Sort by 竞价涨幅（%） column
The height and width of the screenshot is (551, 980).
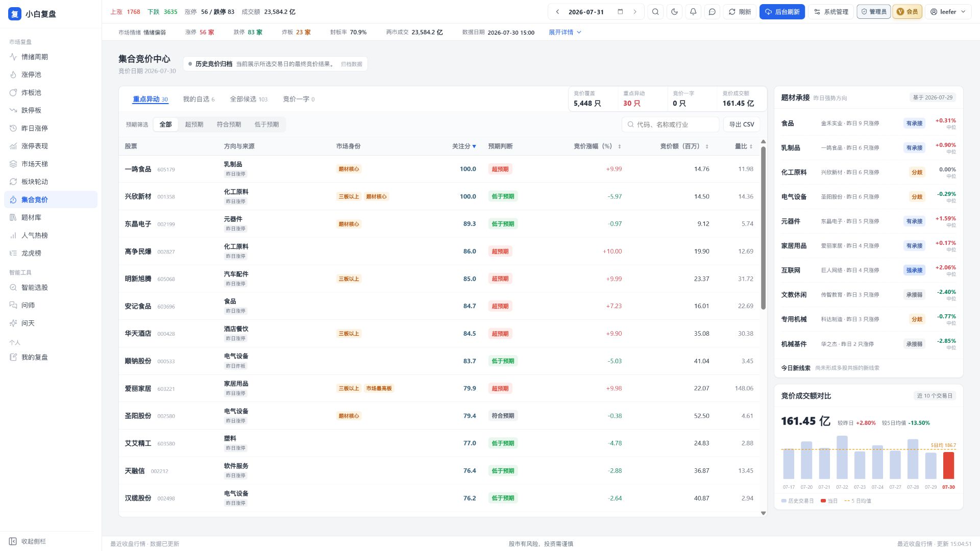[x=597, y=146]
